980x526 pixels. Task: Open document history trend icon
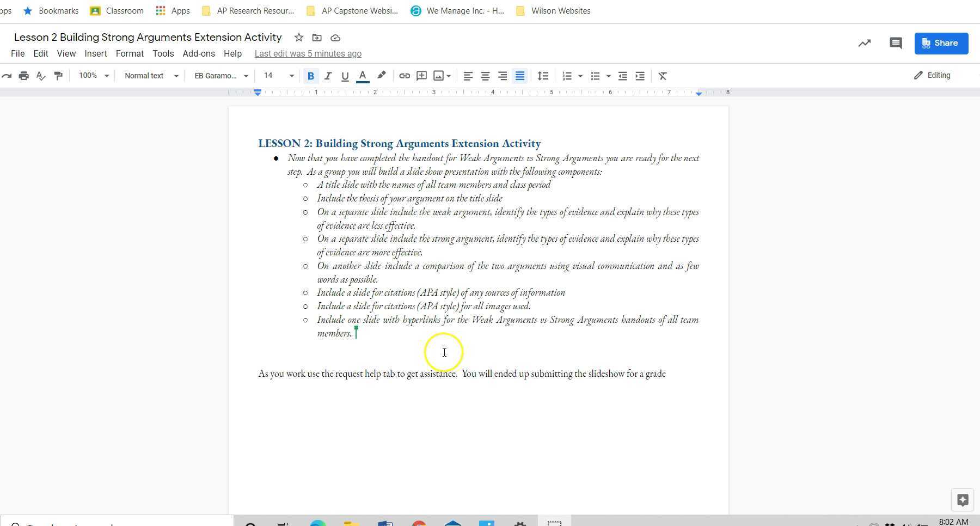click(x=864, y=43)
